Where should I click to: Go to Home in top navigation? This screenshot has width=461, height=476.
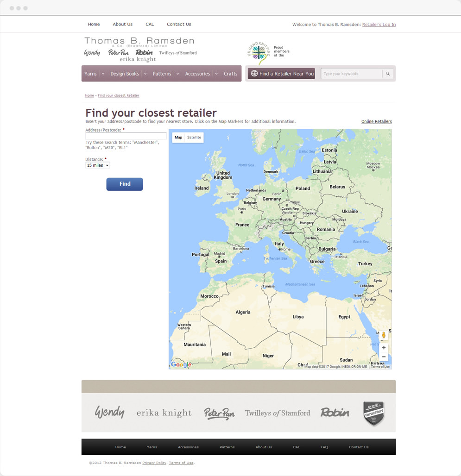[x=94, y=24]
